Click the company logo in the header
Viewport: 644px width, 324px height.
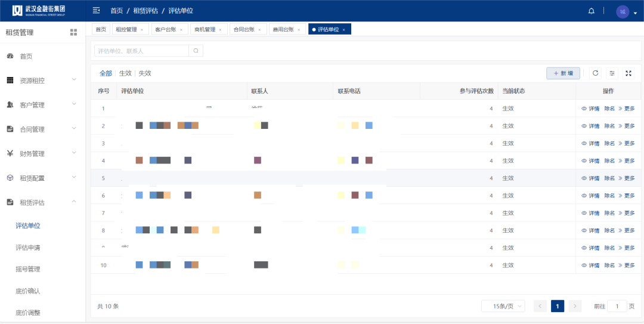tap(39, 11)
